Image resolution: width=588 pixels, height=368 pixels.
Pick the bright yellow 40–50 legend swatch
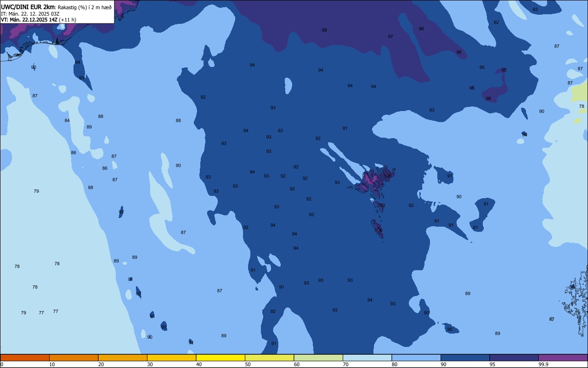220,357
